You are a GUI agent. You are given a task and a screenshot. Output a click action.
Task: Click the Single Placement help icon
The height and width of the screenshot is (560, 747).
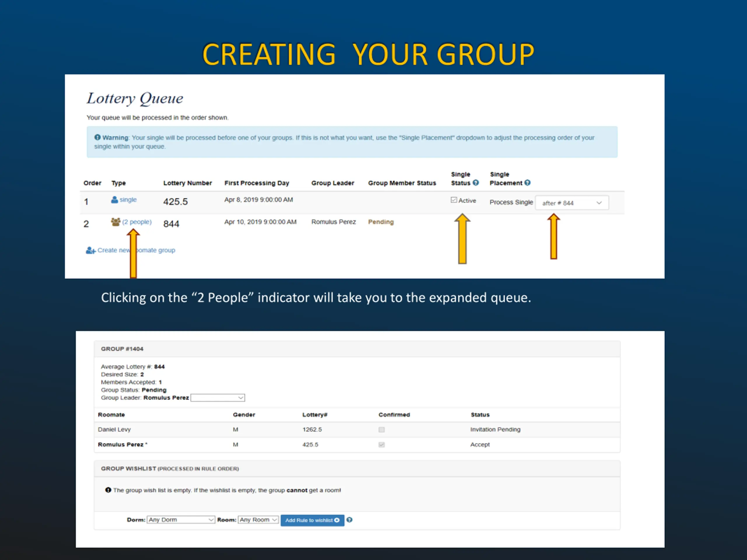pos(527,183)
